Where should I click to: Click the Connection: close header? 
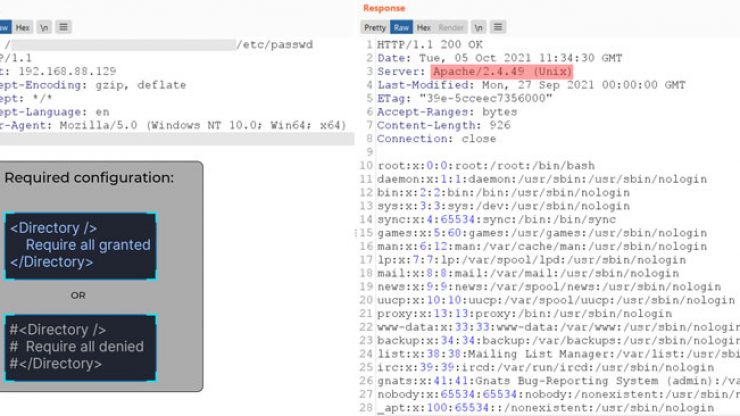[x=436, y=139]
